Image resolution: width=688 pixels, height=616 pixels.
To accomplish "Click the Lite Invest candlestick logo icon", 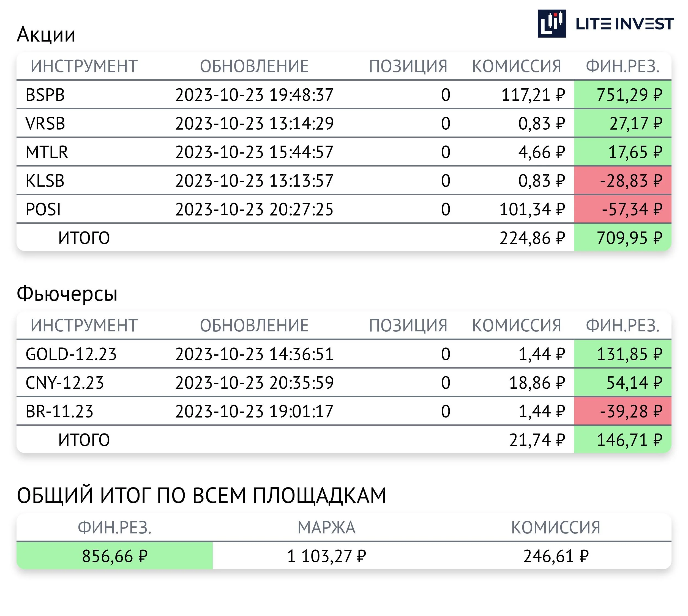I will click(x=552, y=23).
